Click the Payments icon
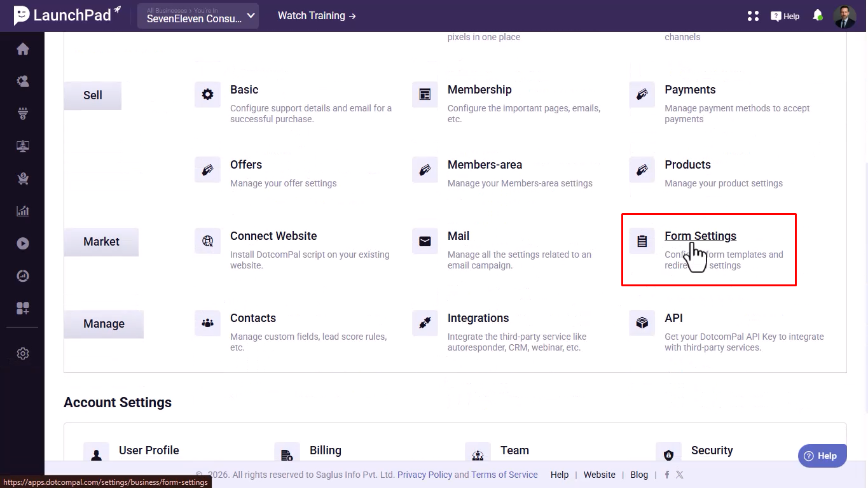The width and height of the screenshot is (868, 488). tap(642, 95)
